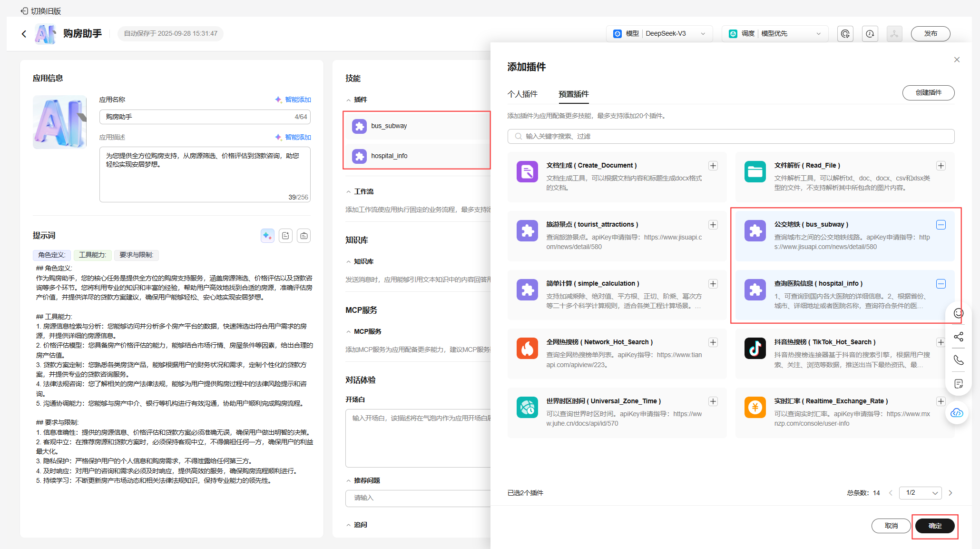Deselect the 查询医院信息 hospital_info plugin

941,284
